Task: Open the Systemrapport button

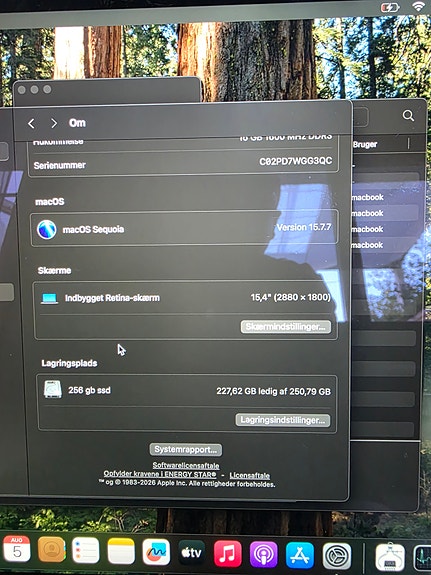Action: click(186, 450)
